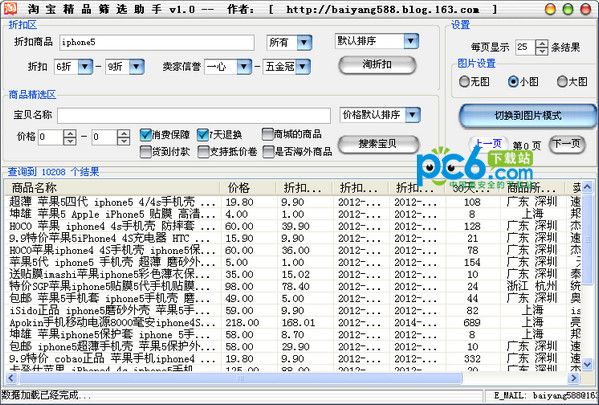Click the 每页显示 field showing 25
Image resolution: width=599 pixels, height=405 pixels.
click(525, 47)
